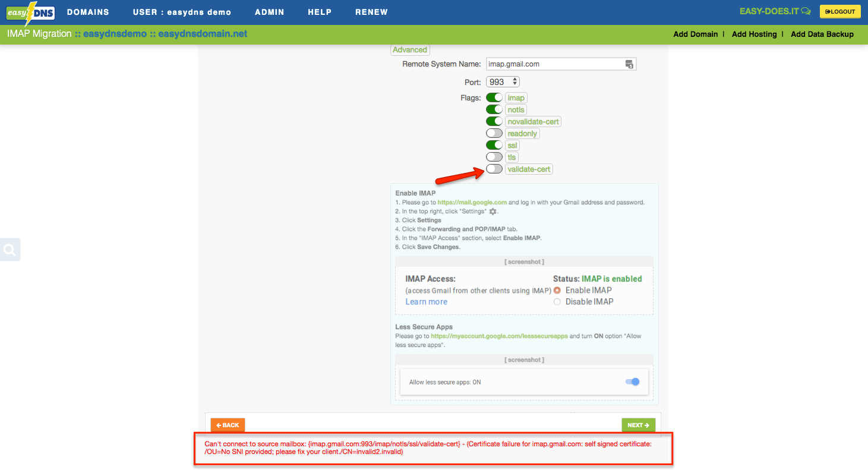
Task: Click EASY-DOES.IT link in header
Action: click(x=769, y=11)
